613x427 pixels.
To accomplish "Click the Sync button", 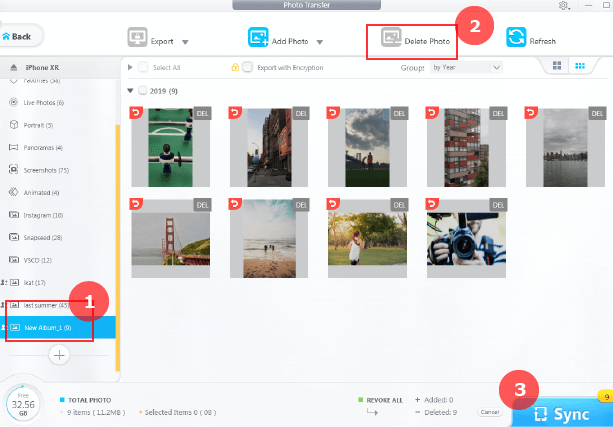I will click(562, 413).
